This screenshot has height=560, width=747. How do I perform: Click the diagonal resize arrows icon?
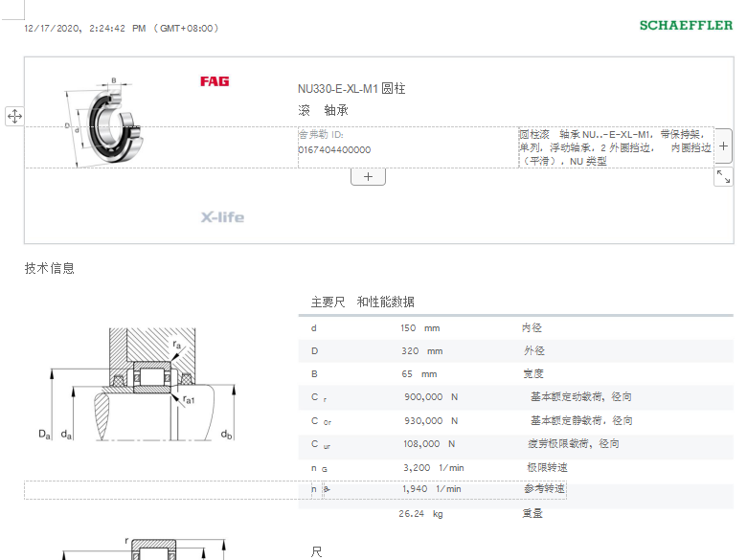click(x=723, y=177)
